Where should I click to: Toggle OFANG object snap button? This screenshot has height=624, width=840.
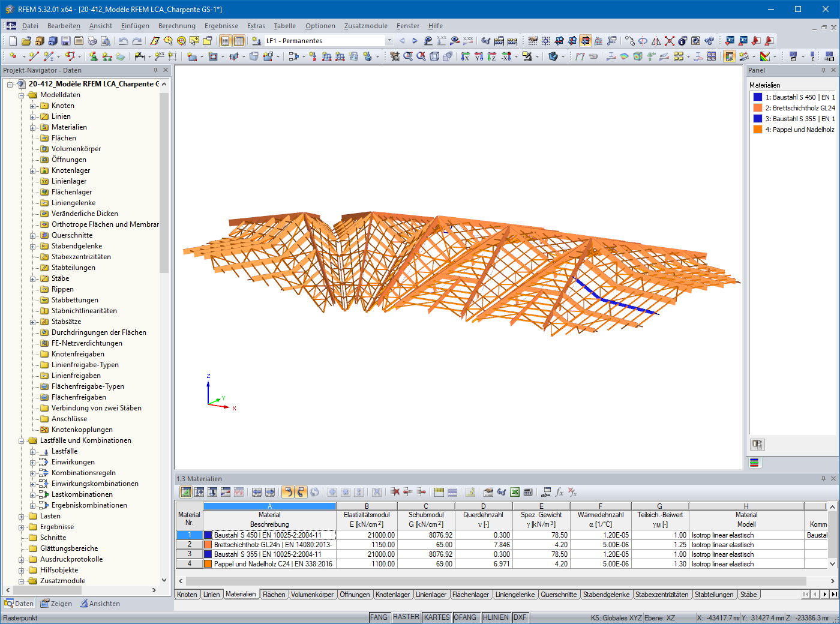(x=465, y=617)
